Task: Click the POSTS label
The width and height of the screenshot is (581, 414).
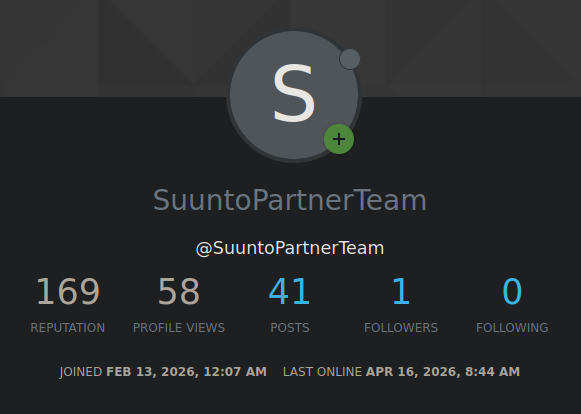Action: click(x=290, y=328)
